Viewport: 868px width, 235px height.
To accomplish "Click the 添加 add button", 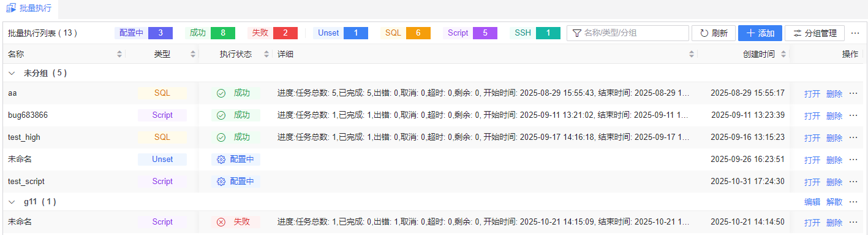I will pyautogui.click(x=760, y=33).
